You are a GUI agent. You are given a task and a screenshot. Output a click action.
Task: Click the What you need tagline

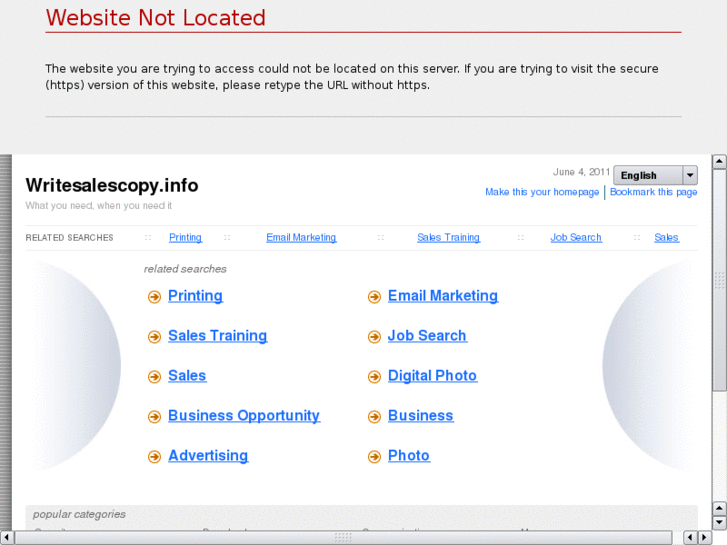(98, 205)
